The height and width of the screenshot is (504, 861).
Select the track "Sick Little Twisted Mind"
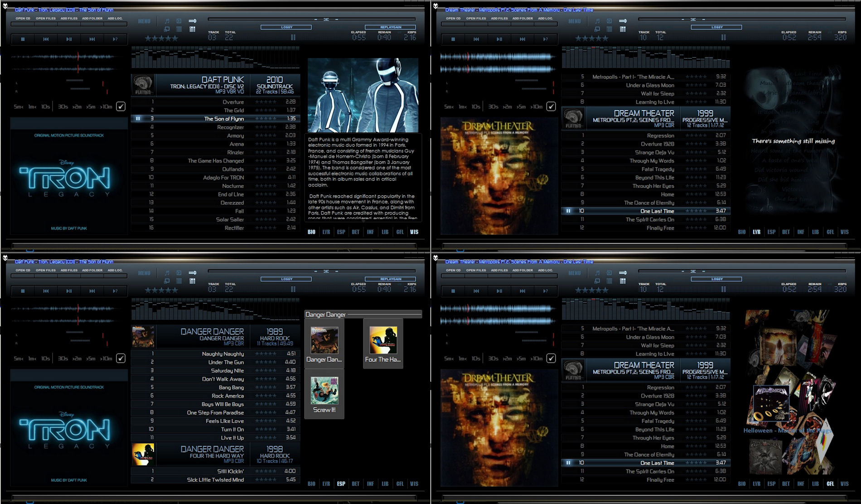point(215,480)
